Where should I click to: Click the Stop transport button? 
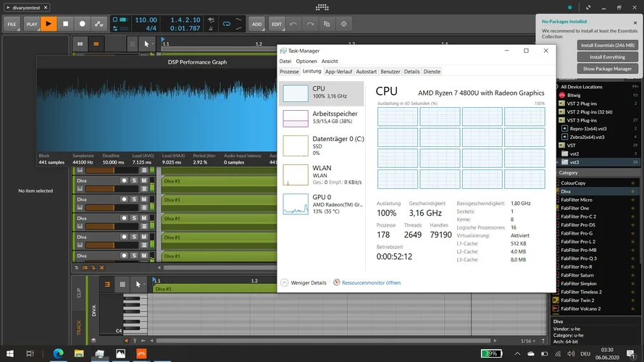65,24
